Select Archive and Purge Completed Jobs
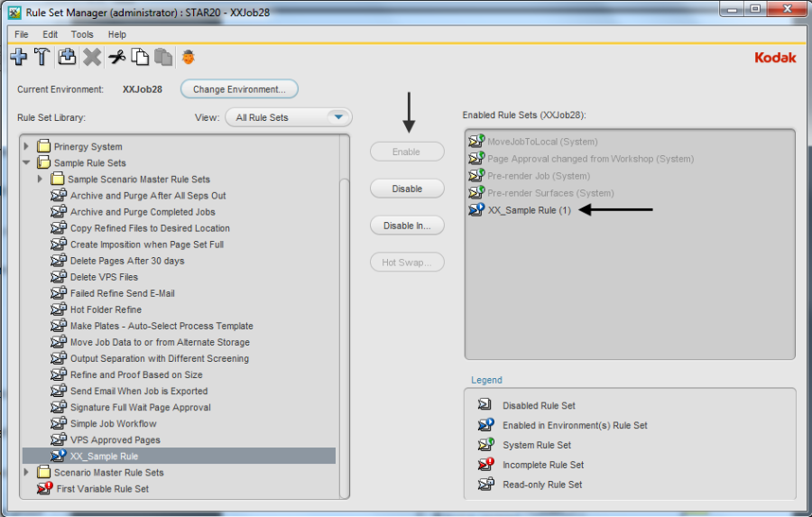812x517 pixels. pos(143,212)
